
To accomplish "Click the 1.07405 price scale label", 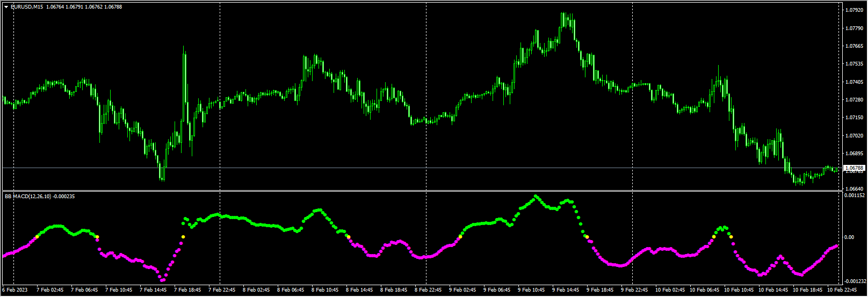I will (853, 82).
